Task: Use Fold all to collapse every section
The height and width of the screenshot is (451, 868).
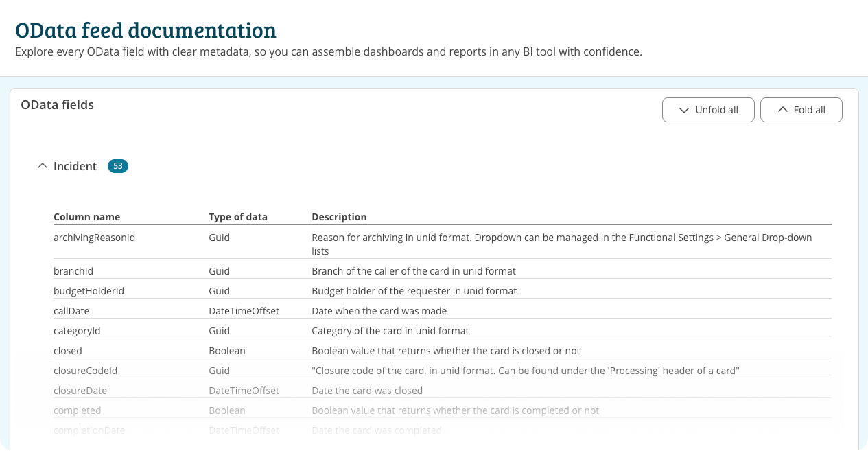Action: [x=801, y=109]
